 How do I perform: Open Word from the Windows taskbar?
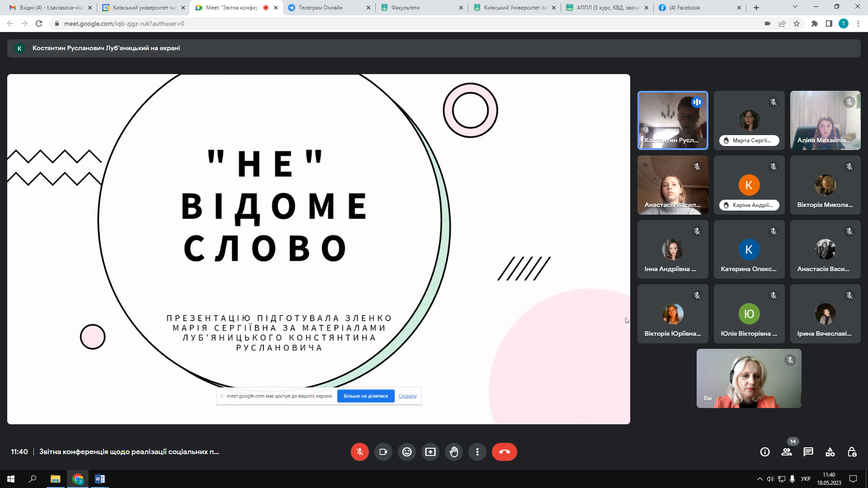coord(100,479)
